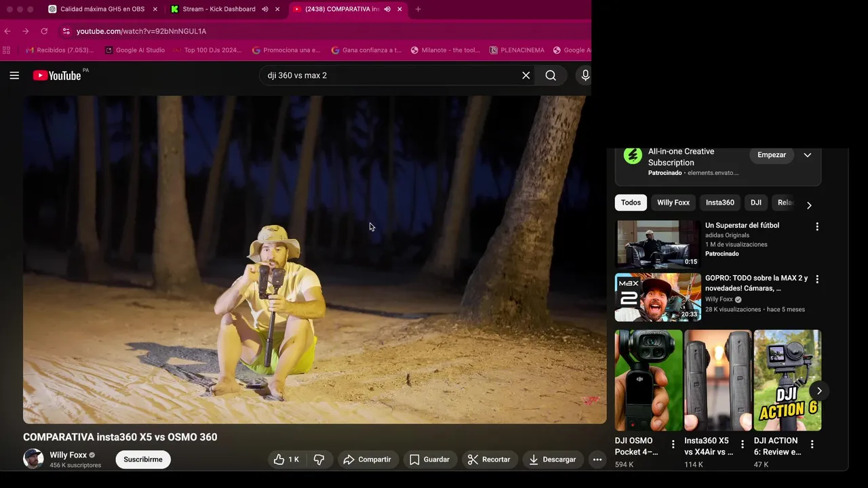Open the Gana confianza a t... bookmark
The height and width of the screenshot is (488, 868).
pyautogui.click(x=366, y=50)
